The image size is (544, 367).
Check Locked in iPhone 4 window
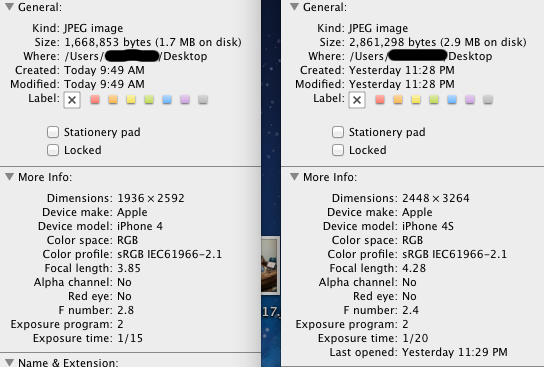pos(53,150)
